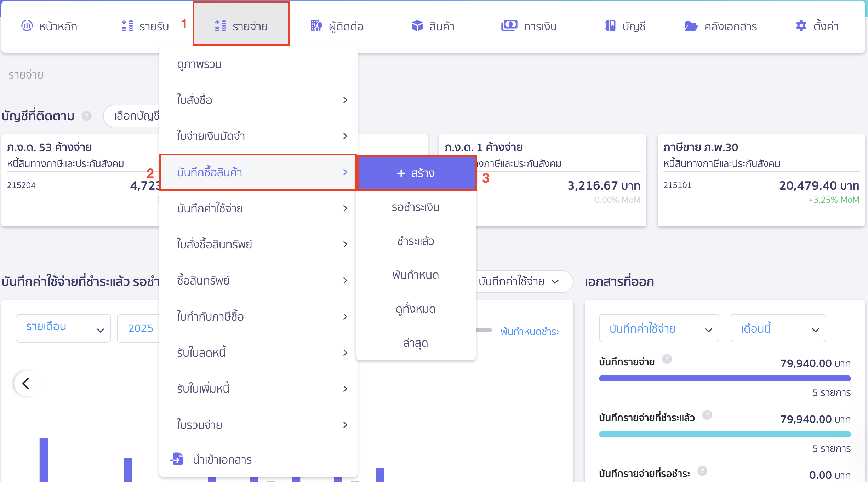The image size is (868, 482).
Task: Open the ภ.ง.ด. 53 ค้างจ่าย card
Action: pos(81,180)
